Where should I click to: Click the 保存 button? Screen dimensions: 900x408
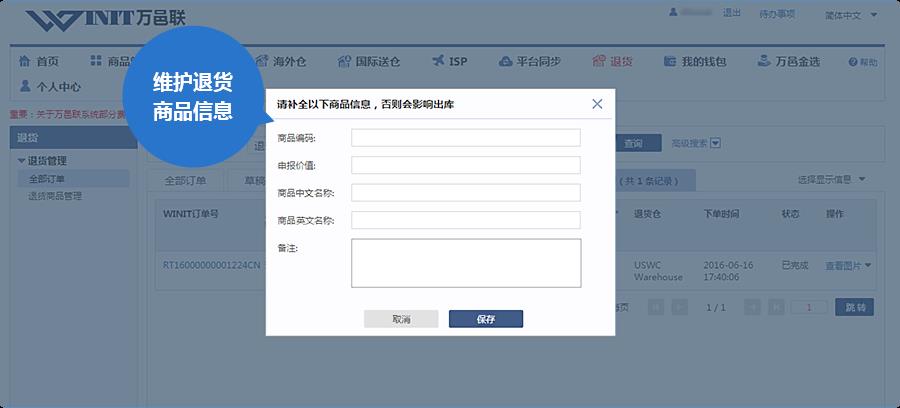486,319
